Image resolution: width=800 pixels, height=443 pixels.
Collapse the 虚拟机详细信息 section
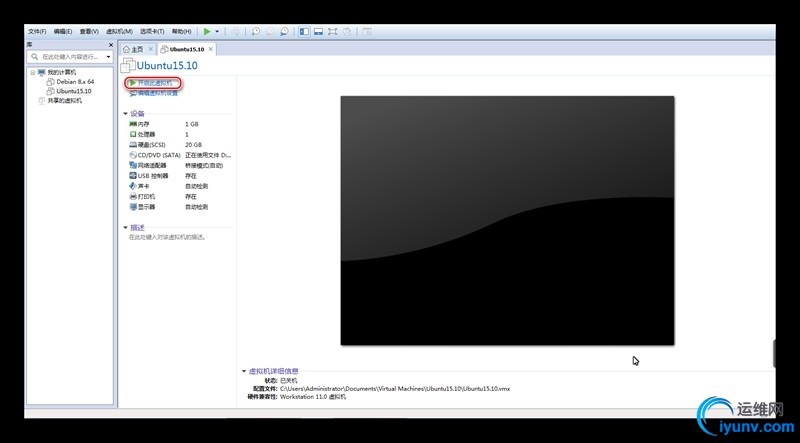244,372
